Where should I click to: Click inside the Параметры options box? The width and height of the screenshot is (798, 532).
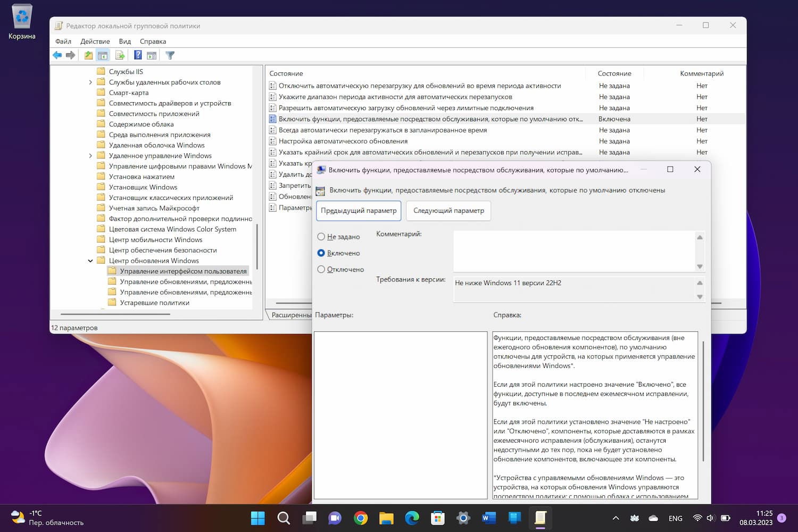401,415
